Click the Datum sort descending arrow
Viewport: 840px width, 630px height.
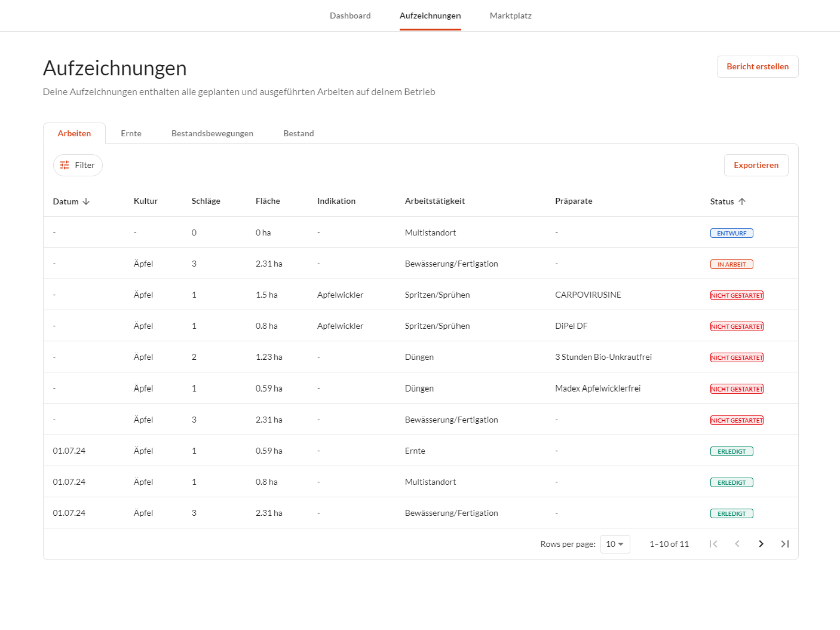pyautogui.click(x=87, y=201)
